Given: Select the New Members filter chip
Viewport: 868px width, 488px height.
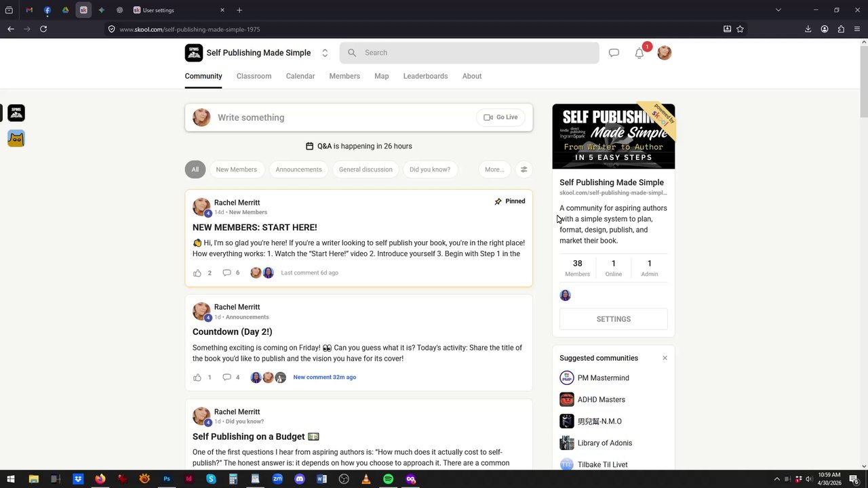Looking at the screenshot, I should tap(237, 169).
